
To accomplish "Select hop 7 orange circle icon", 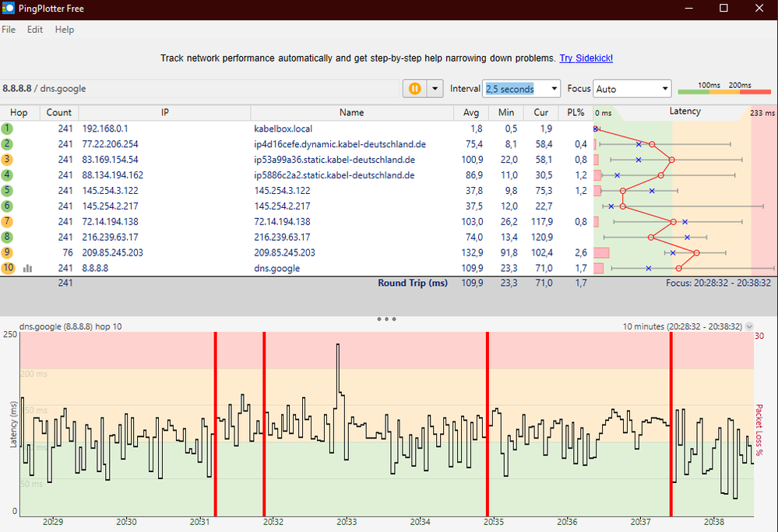I will [7, 222].
